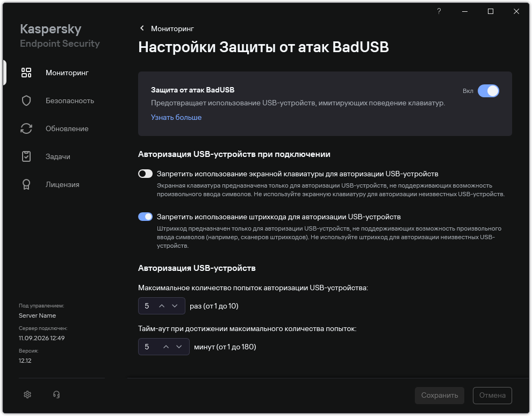
Task: Click the help question mark icon
Action: point(439,11)
